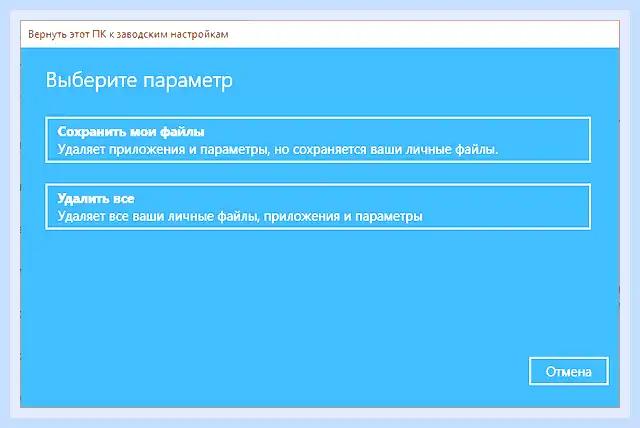Click description 'Удаляет приложения и параметры, но сохраняется ваши личные файлы'
The height and width of the screenshot is (428, 640).
pos(278,150)
